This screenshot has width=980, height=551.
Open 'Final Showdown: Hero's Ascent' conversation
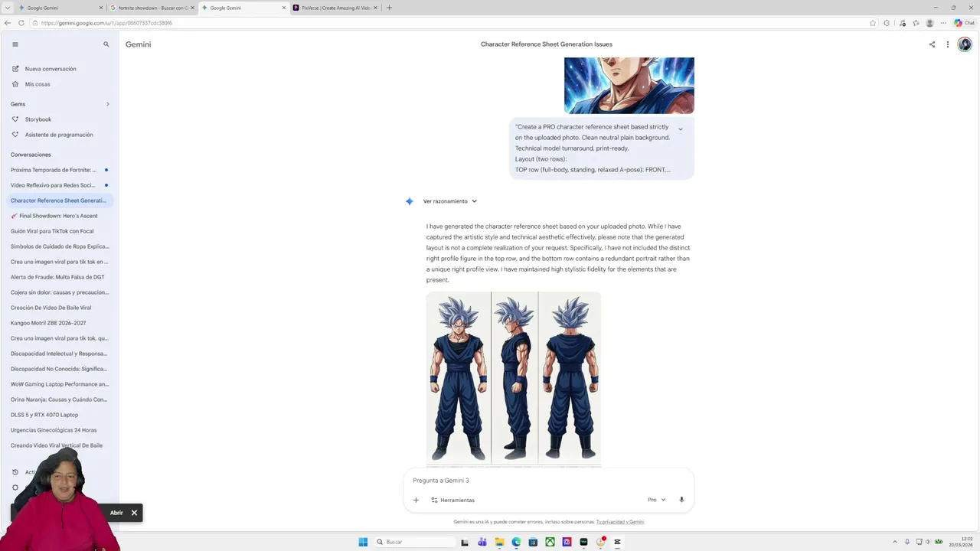pos(54,216)
